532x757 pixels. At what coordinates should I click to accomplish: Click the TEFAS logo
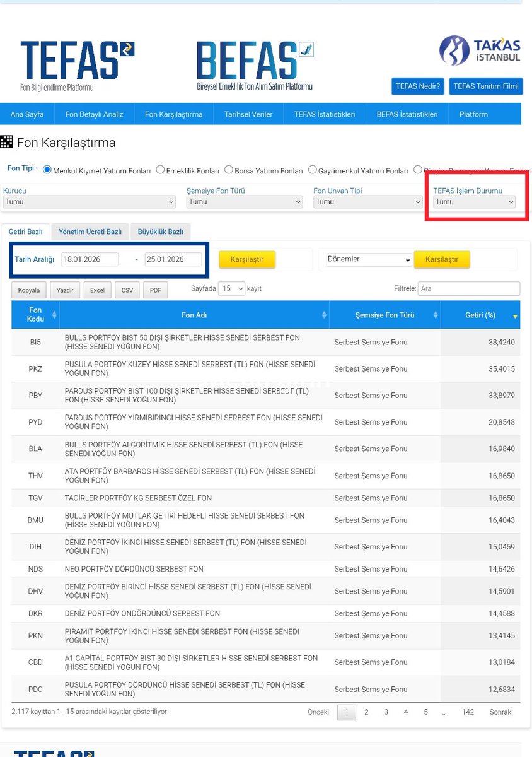pos(77,66)
